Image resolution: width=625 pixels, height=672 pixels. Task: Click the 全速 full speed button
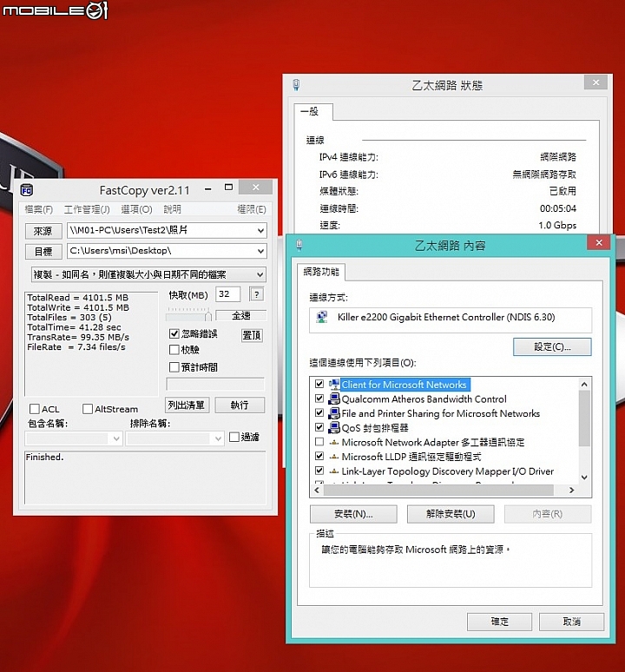click(240, 316)
